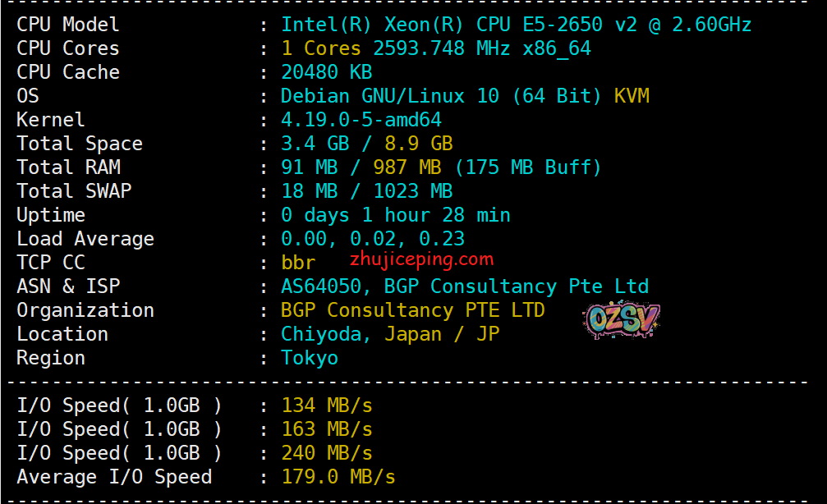The width and height of the screenshot is (827, 504).
Task: Click the 134 MB/s I/O speed
Action: click(327, 405)
